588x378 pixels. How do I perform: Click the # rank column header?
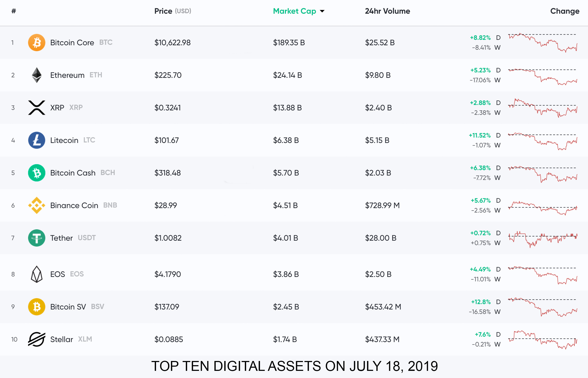pos(14,11)
